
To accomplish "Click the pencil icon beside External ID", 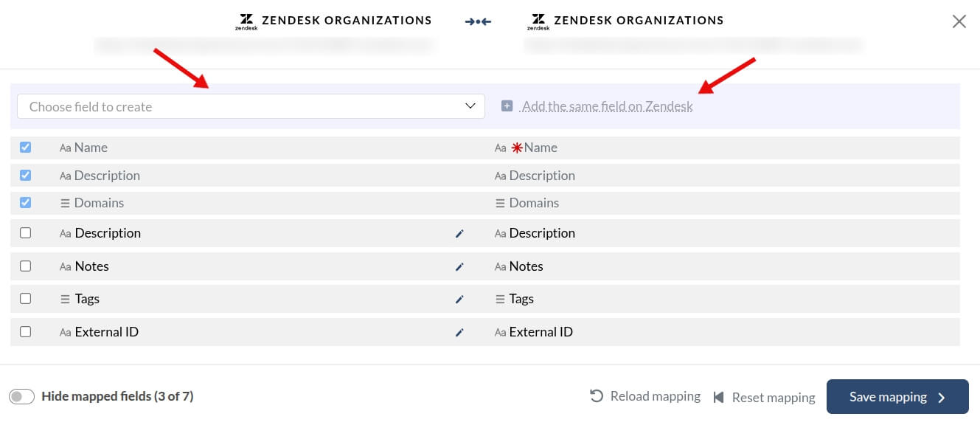I will pos(459,332).
